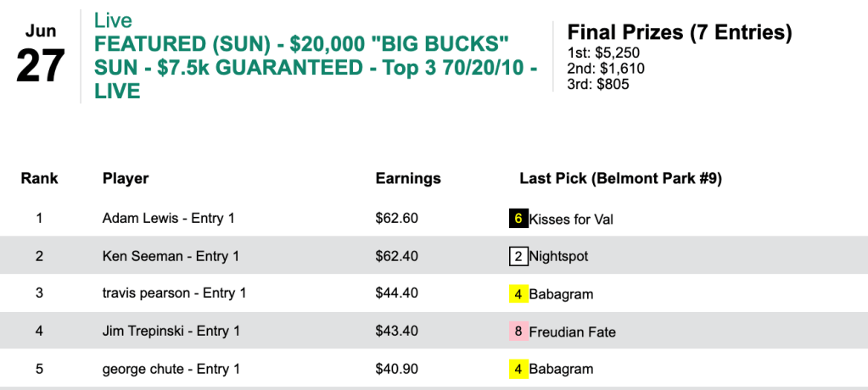
Task: Click the yellow 4 badge in george chute's row
Action: [x=518, y=369]
